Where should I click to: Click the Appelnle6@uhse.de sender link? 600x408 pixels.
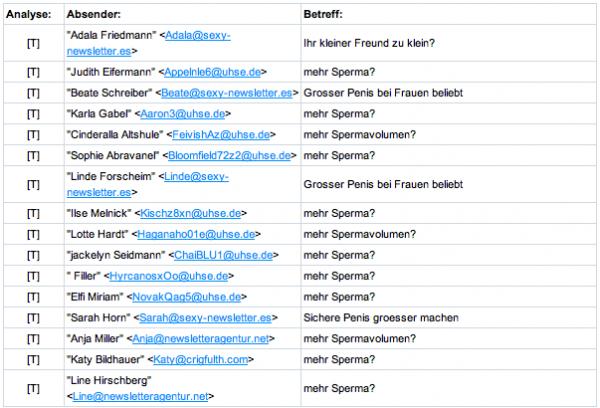point(212,72)
